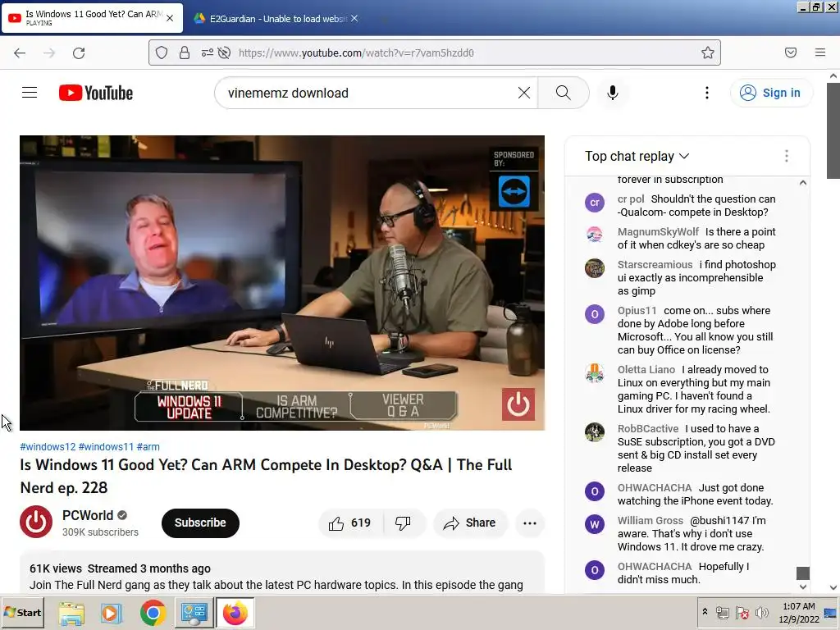Dislike the video with thumbs down

403,523
